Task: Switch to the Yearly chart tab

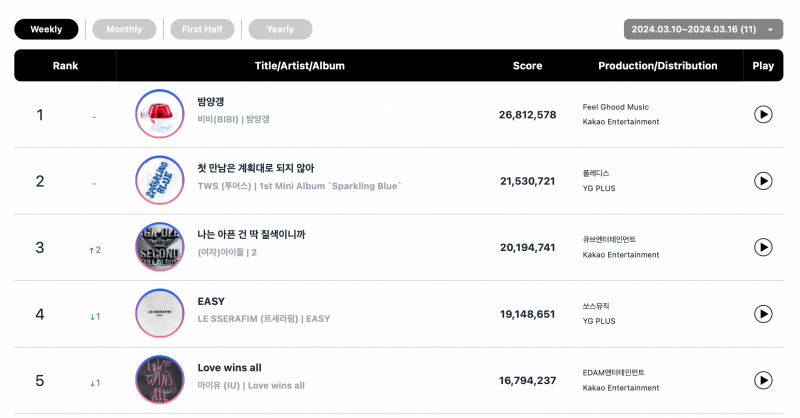Action: (x=280, y=29)
